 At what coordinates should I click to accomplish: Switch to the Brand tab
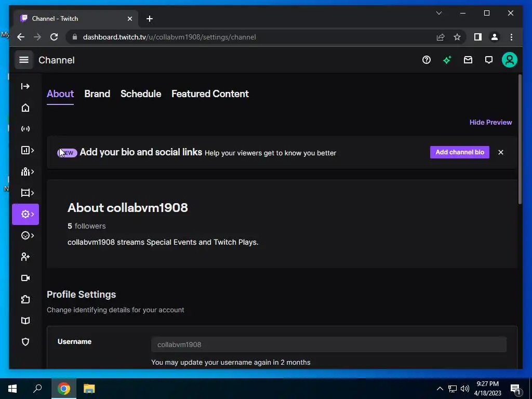97,94
